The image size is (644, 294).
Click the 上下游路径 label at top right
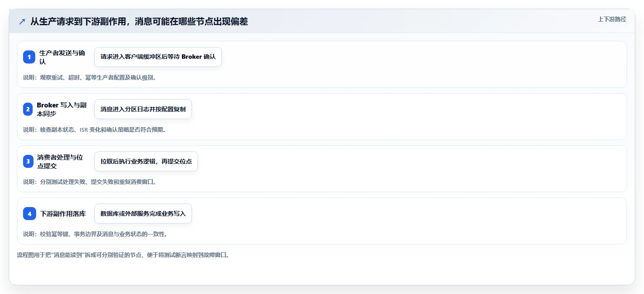612,19
